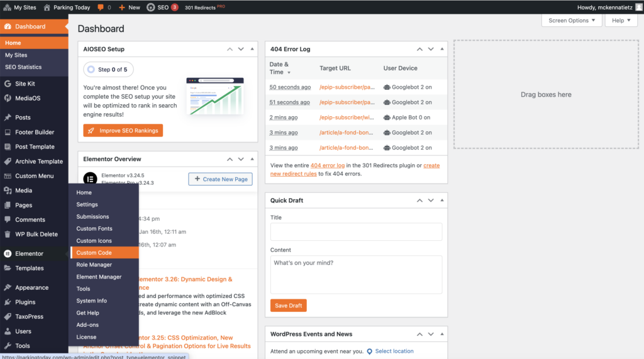Click the Elementor sidebar icon
Viewport: 644px width, 359px height.
(8, 253)
